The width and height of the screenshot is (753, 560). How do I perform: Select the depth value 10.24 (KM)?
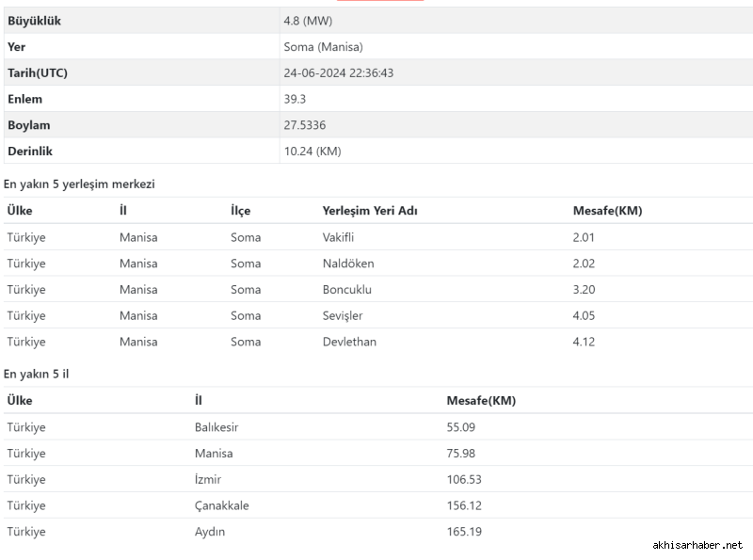click(x=312, y=151)
